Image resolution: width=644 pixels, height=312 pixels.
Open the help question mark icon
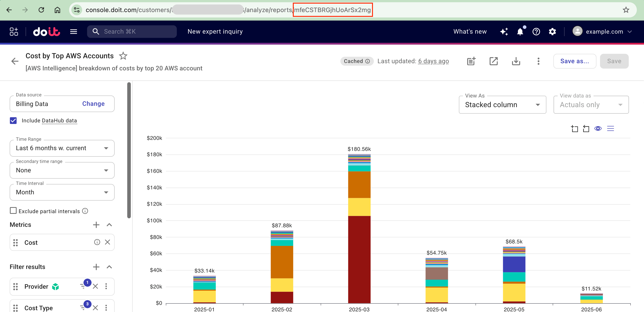click(536, 32)
